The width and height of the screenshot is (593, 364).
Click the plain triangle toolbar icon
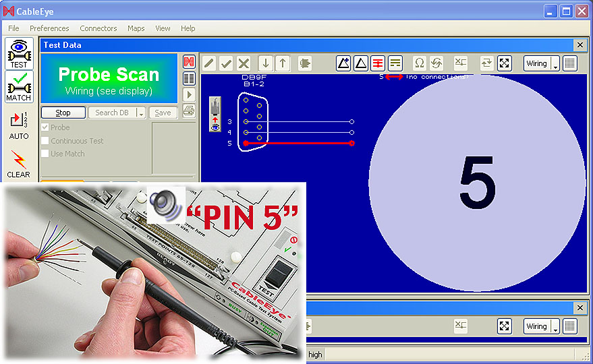click(x=361, y=63)
